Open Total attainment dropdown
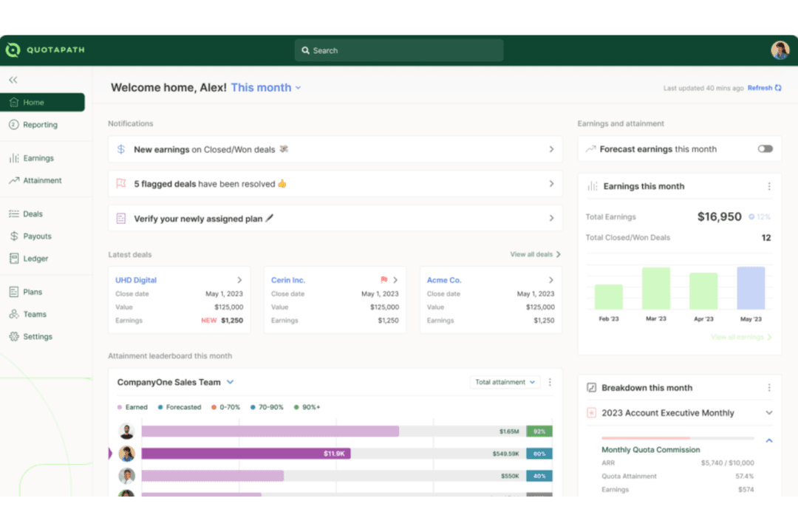 click(x=505, y=382)
